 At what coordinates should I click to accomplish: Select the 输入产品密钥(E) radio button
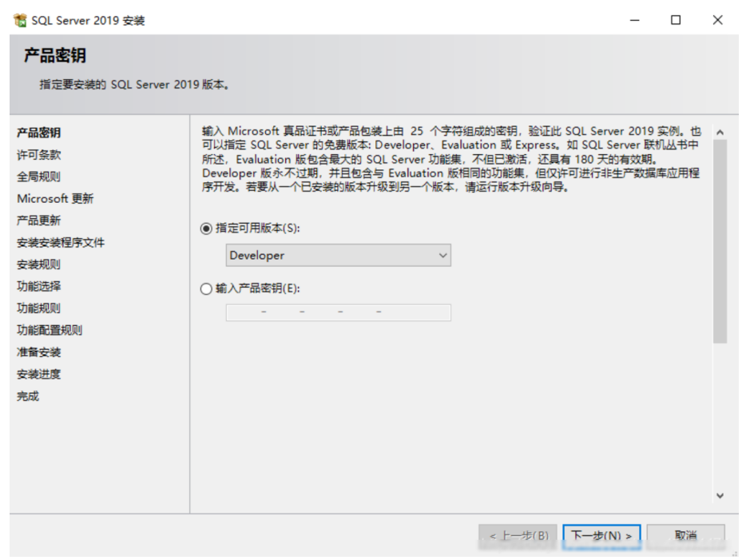point(206,288)
